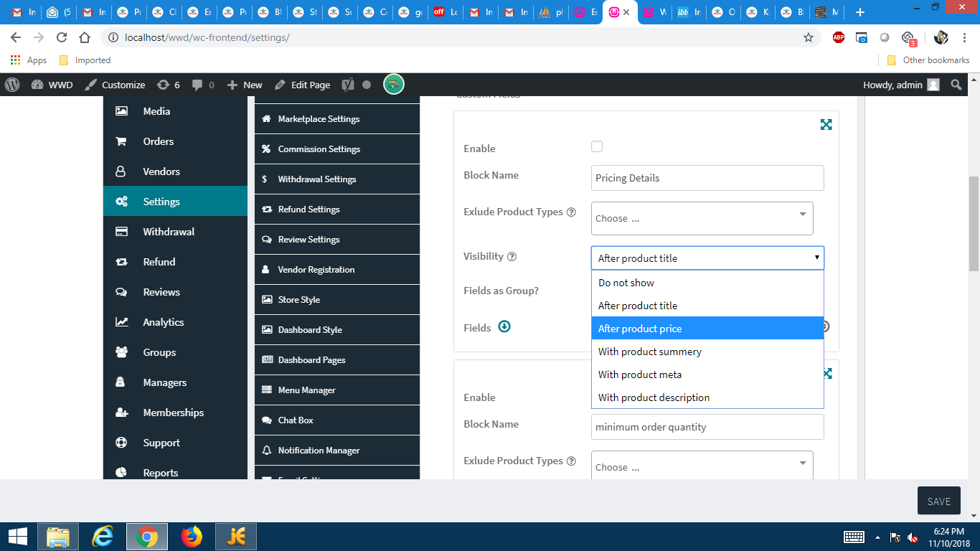Click the green round icon in admin bar
Viewport: 980px width, 551px height.
click(x=394, y=85)
